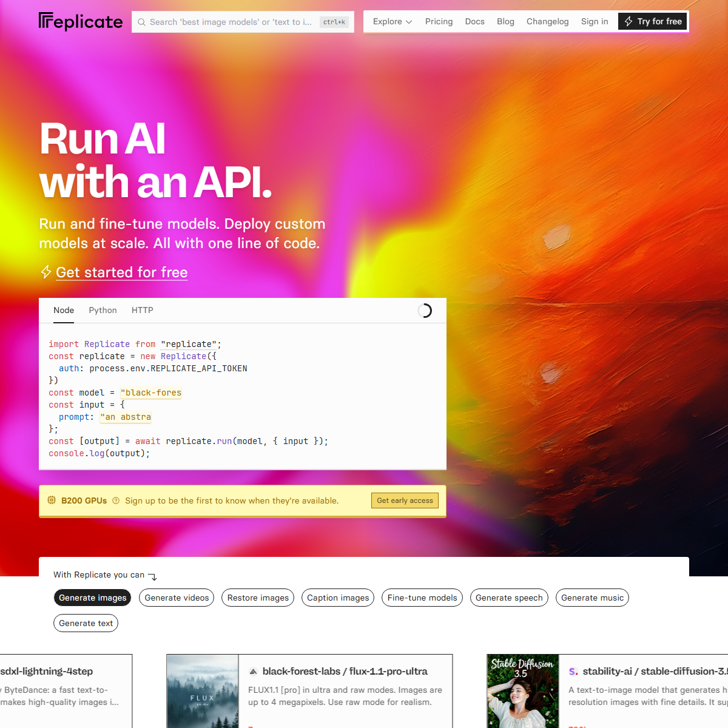The height and width of the screenshot is (728, 728).
Task: Click the REPLICATE_API_TOKEN code line
Action: point(153,368)
